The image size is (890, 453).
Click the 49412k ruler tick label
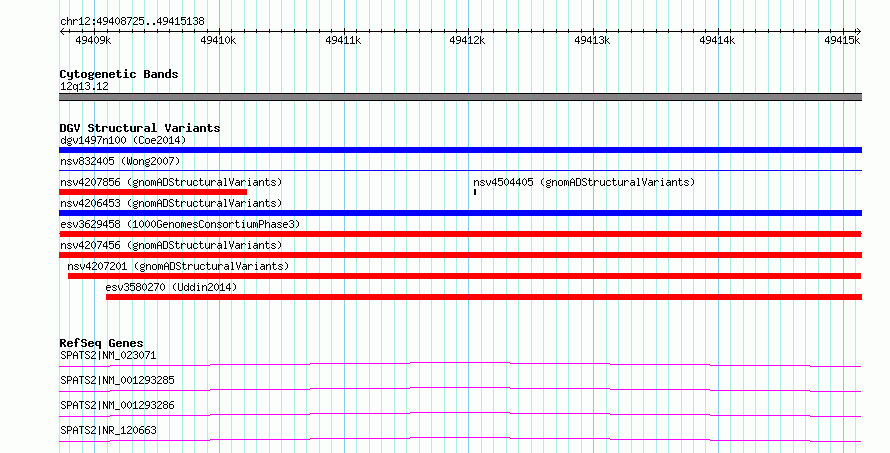tap(467, 40)
